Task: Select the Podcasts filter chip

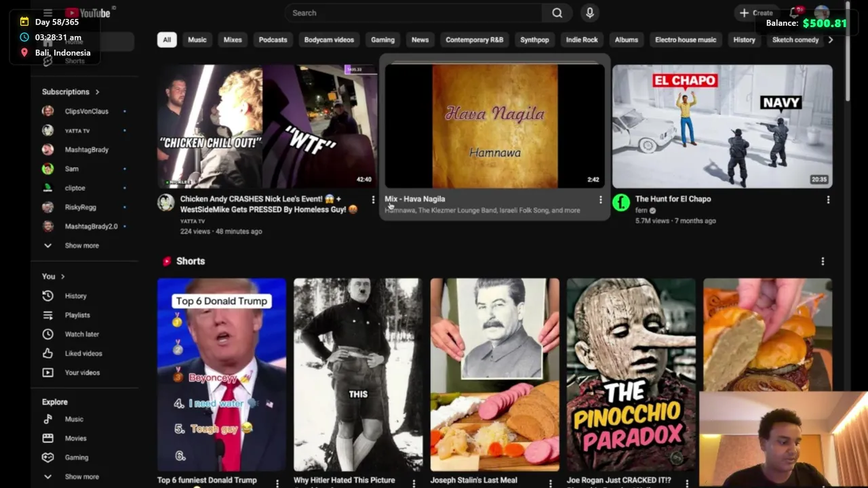Action: click(273, 39)
